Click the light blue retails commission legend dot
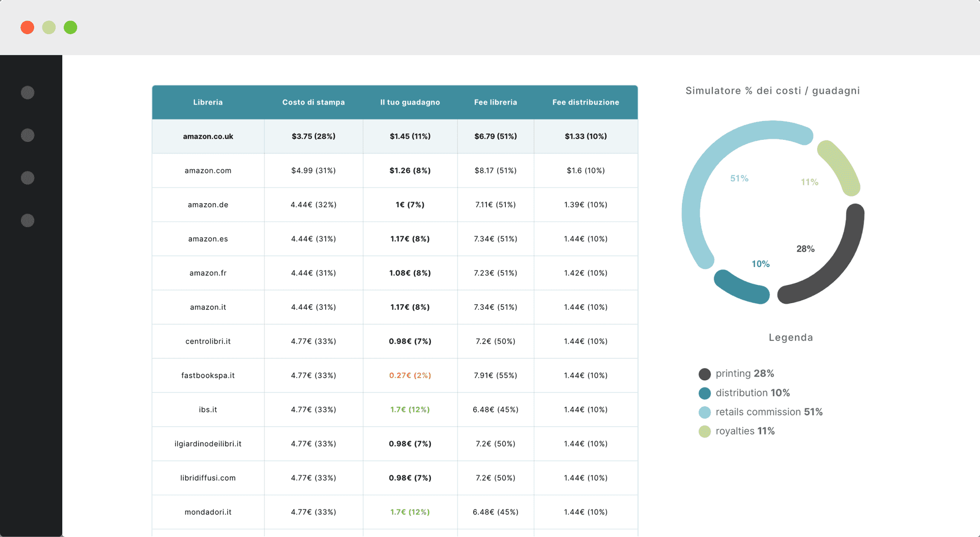Screen dimensions: 980x537 pos(704,412)
